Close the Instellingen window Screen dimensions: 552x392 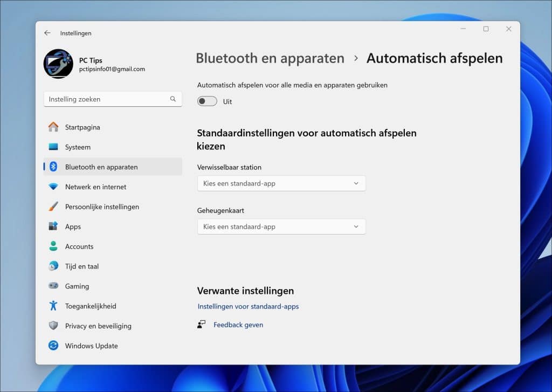point(509,29)
